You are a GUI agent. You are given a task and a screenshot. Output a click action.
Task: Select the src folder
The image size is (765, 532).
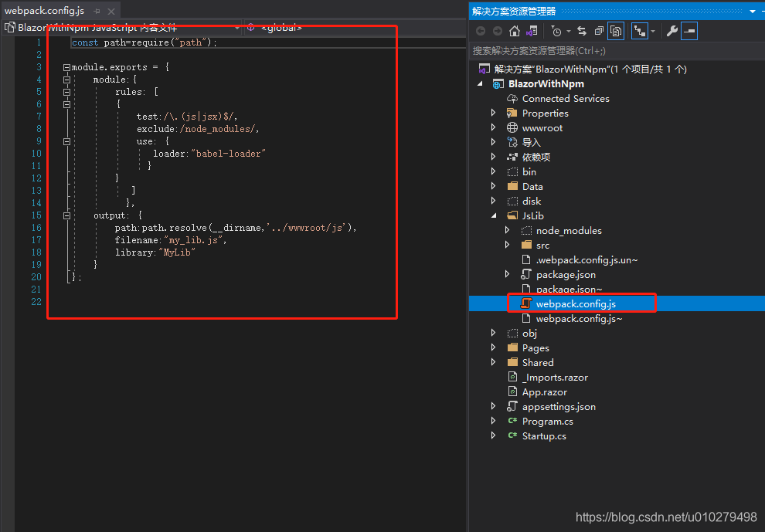click(542, 246)
